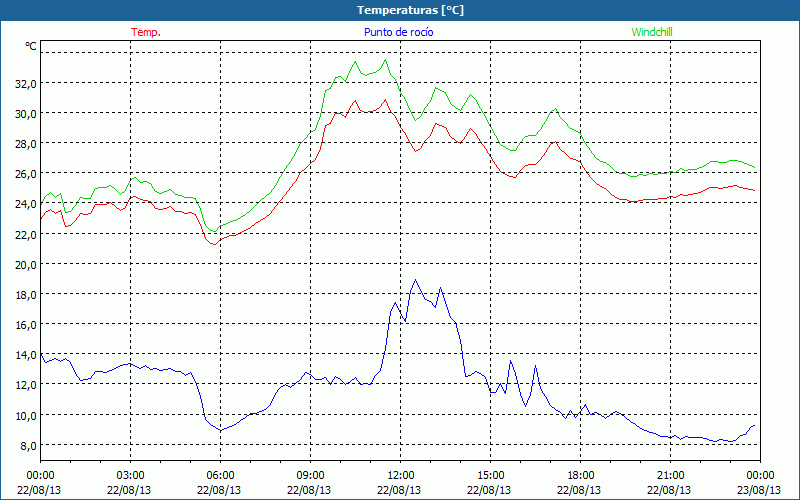The image size is (800, 500).
Task: Click the 03:00 time axis label
Action: [x=131, y=475]
